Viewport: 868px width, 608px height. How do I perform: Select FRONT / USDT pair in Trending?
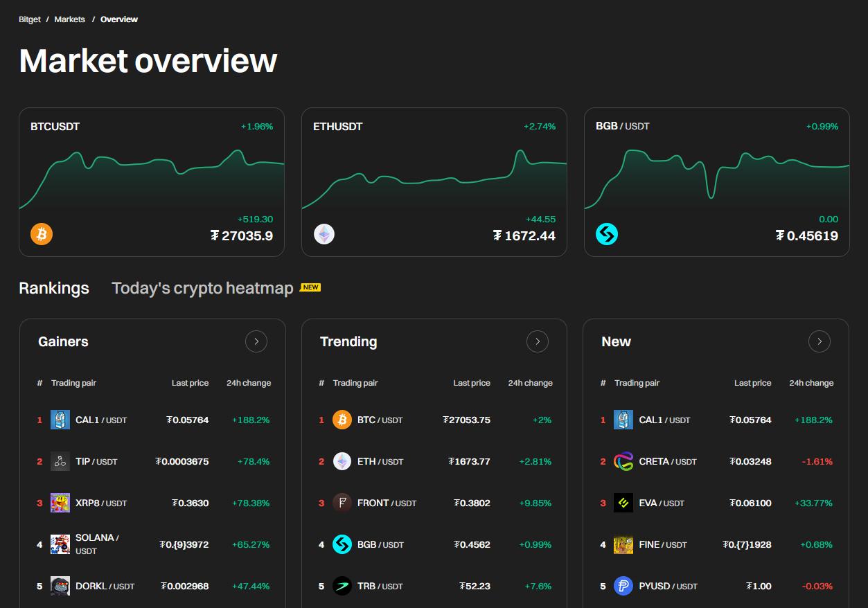pos(387,503)
